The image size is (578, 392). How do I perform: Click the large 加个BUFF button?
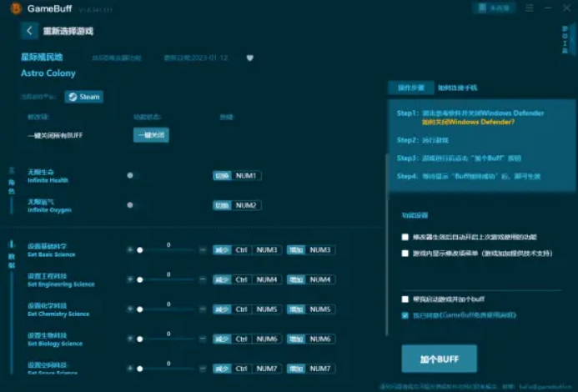[x=439, y=359]
